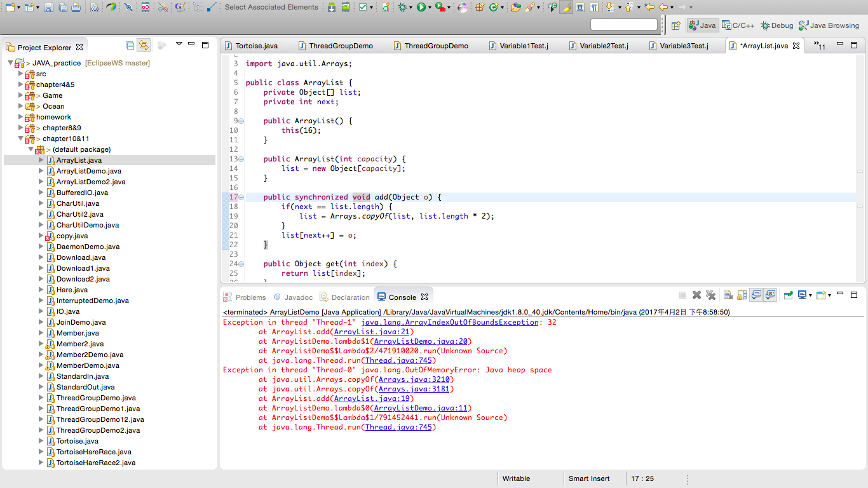Screen dimensions: 868x488
Task: Switch to Tortoise.java editor tab
Action: (256, 46)
